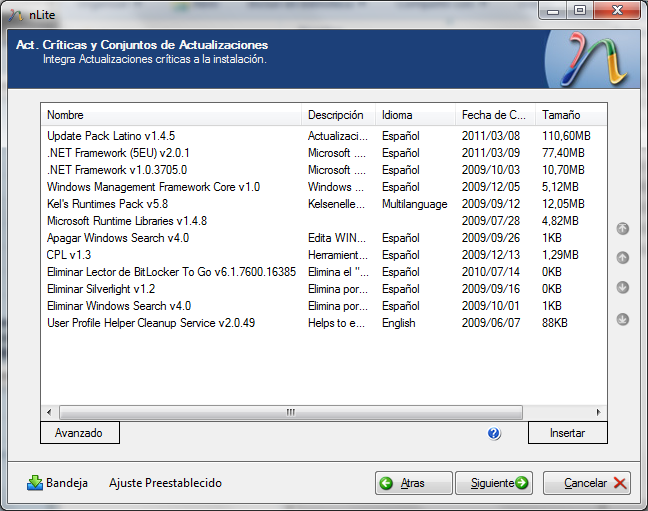Screen dimensions: 648x511
Task: Click the horizontal scrollbar right arrow
Action: coord(598,412)
